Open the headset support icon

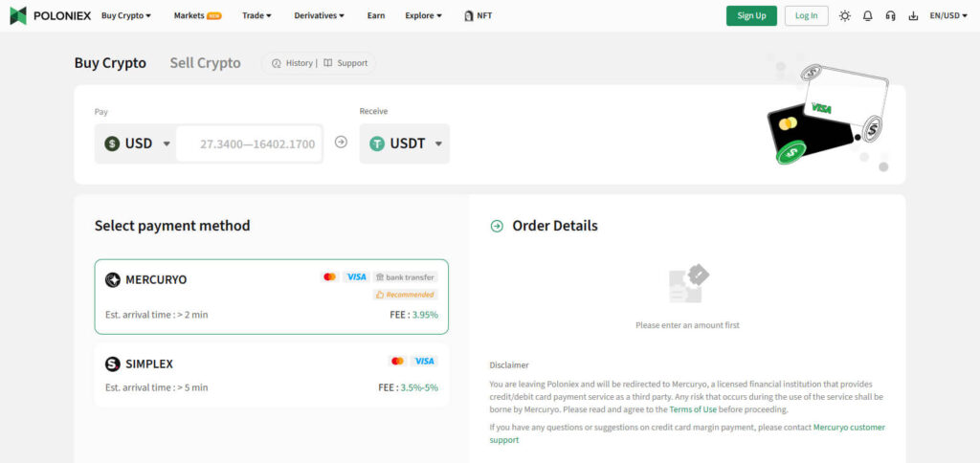pos(891,15)
